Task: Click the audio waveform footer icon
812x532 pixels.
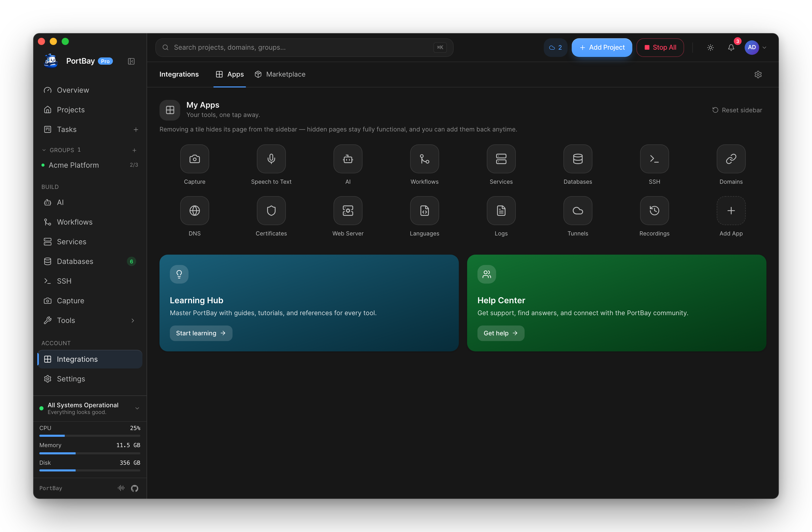Action: click(x=121, y=488)
